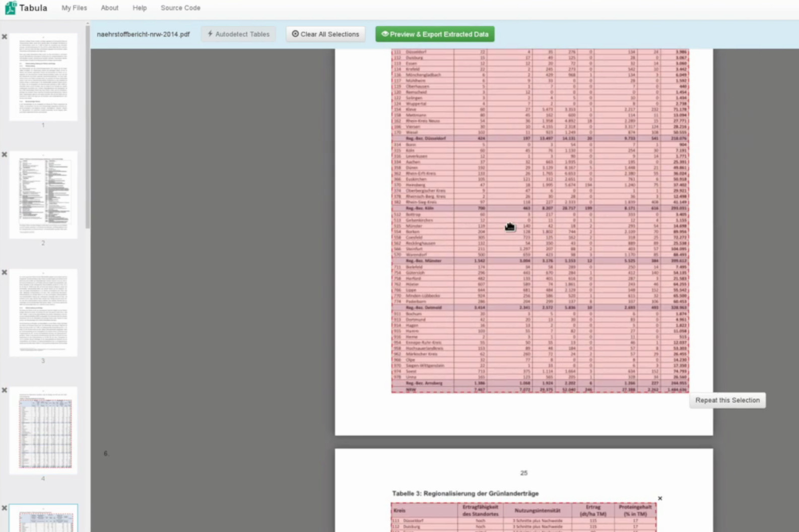Jump to the page 2 thumbnail
Image resolution: width=799 pixels, height=532 pixels.
pos(43,195)
